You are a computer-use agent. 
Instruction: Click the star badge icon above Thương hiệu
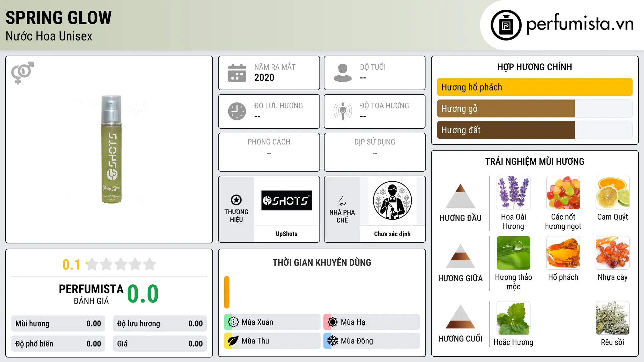[236, 200]
